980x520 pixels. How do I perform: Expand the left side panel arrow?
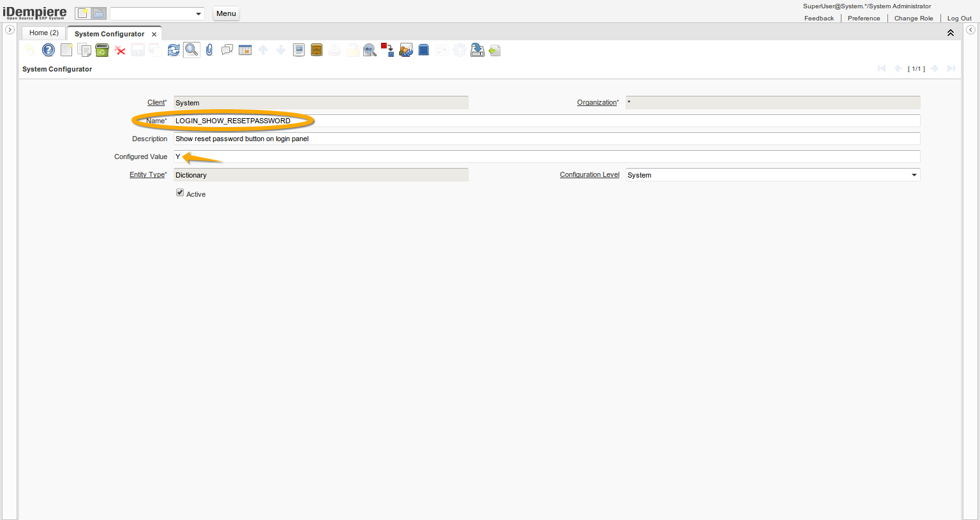(x=10, y=30)
